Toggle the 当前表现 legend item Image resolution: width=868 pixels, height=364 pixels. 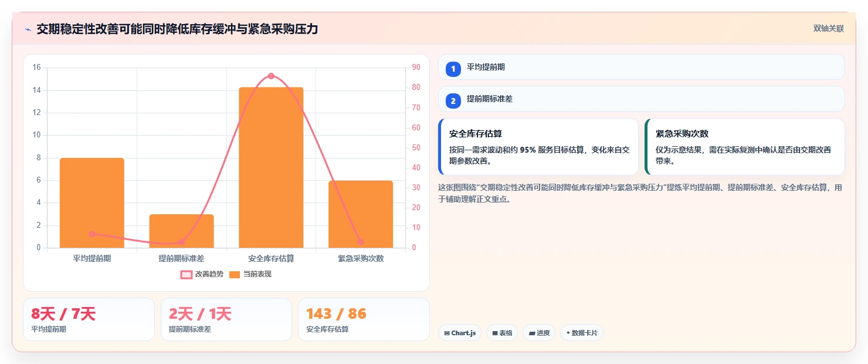(250, 274)
